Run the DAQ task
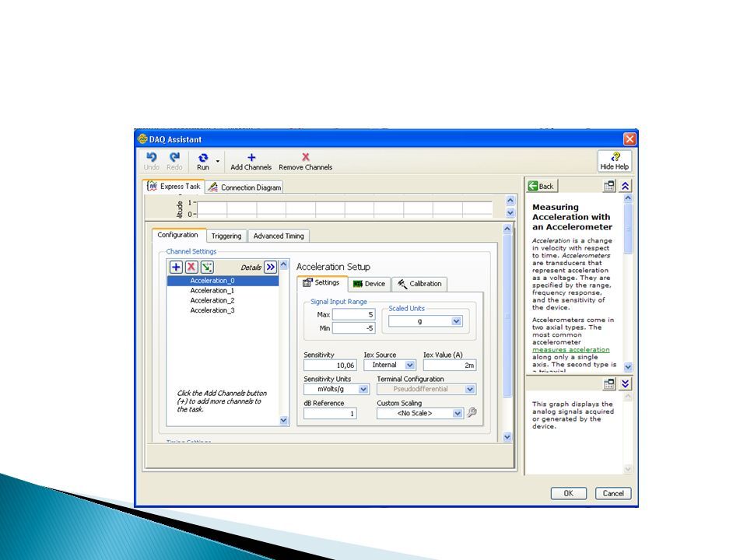 (x=203, y=161)
